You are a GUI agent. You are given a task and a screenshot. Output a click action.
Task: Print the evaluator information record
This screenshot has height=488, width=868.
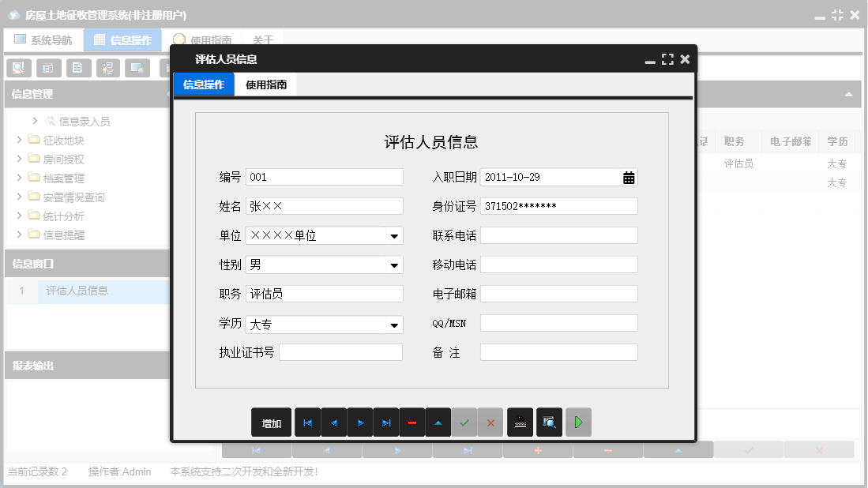pos(520,422)
